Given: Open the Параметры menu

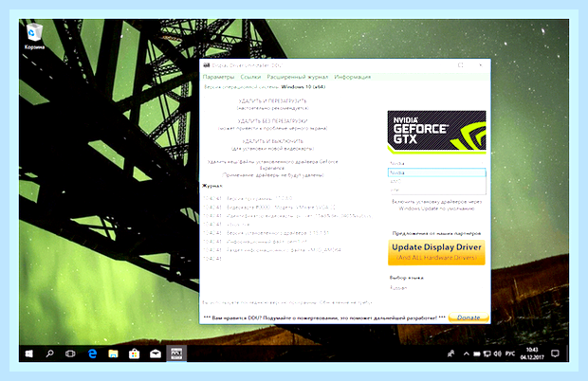Looking at the screenshot, I should [218, 77].
